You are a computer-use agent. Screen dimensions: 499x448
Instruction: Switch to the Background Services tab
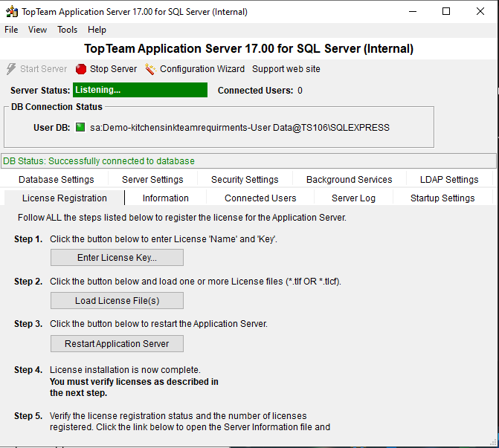[x=349, y=179]
